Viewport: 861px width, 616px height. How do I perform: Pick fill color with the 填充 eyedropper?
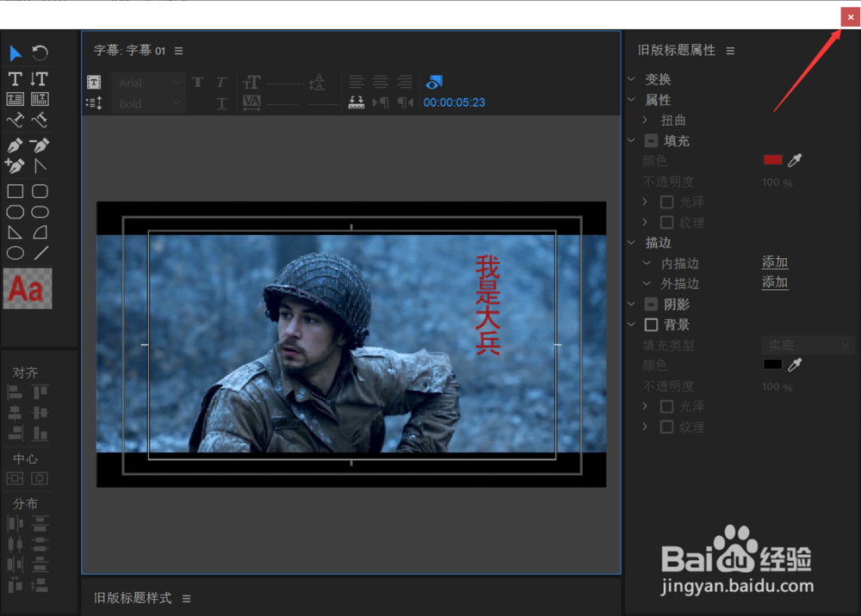click(795, 160)
